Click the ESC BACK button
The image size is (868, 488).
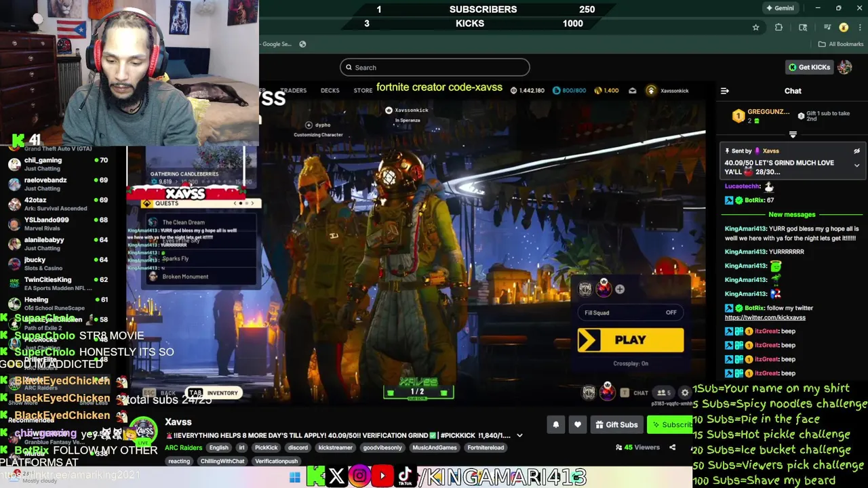click(159, 393)
